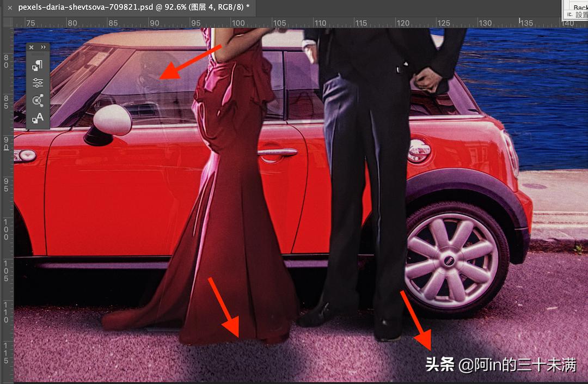Expand the floating panel with double arrows

pyautogui.click(x=44, y=47)
